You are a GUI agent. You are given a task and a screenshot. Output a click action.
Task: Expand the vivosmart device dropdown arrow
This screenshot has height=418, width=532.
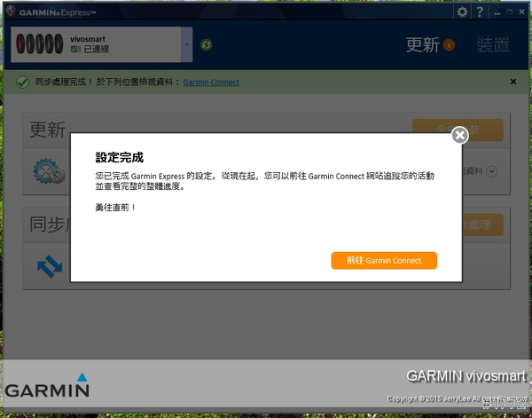click(186, 45)
